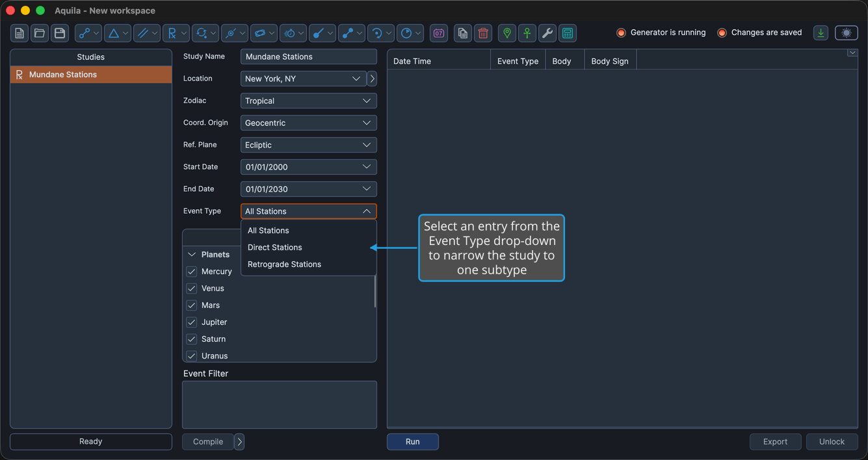Open the Location New York dropdown
The width and height of the screenshot is (868, 460).
coord(304,79)
